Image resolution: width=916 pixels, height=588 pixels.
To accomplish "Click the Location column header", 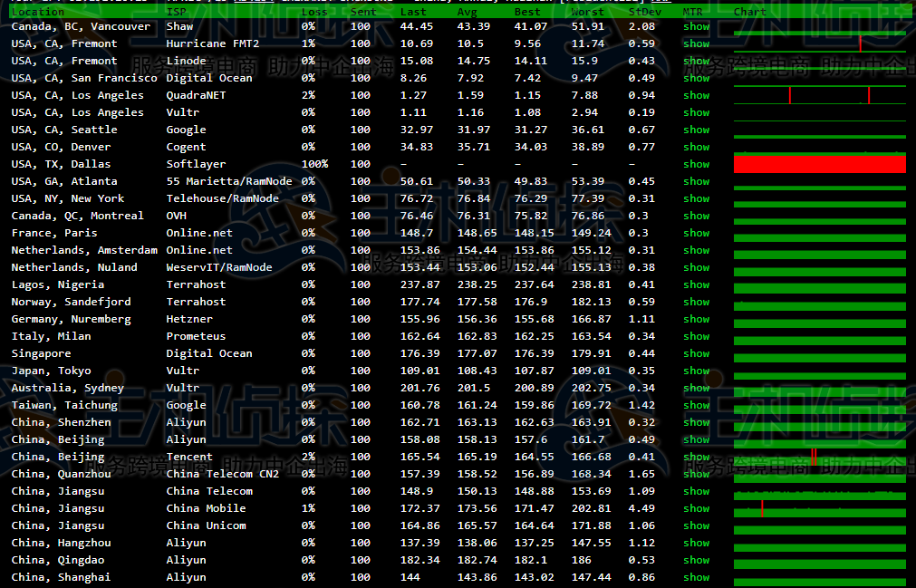I will (38, 12).
